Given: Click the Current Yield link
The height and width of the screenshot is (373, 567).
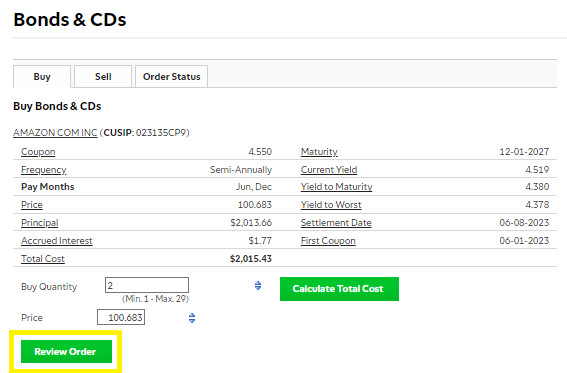Looking at the screenshot, I should coord(329,170).
